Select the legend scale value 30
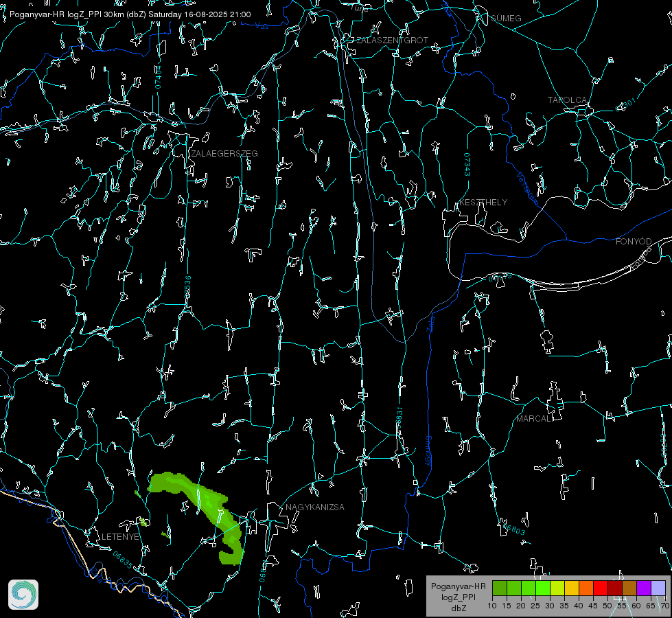Image resolution: width=672 pixels, height=618 pixels. pyautogui.click(x=550, y=606)
